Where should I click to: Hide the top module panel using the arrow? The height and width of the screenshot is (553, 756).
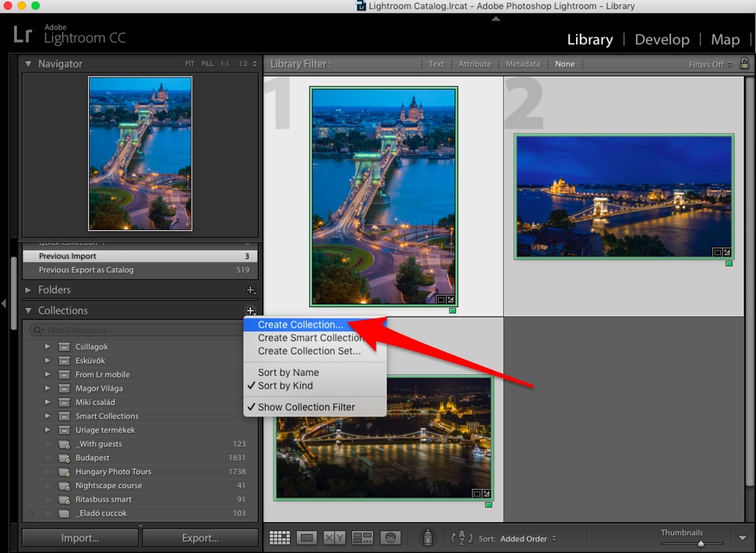[x=496, y=19]
